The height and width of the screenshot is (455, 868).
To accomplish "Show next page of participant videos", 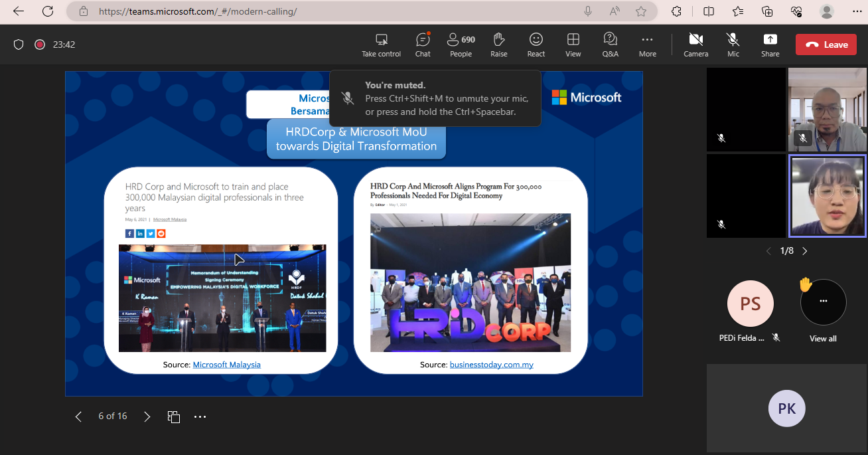I will point(805,251).
